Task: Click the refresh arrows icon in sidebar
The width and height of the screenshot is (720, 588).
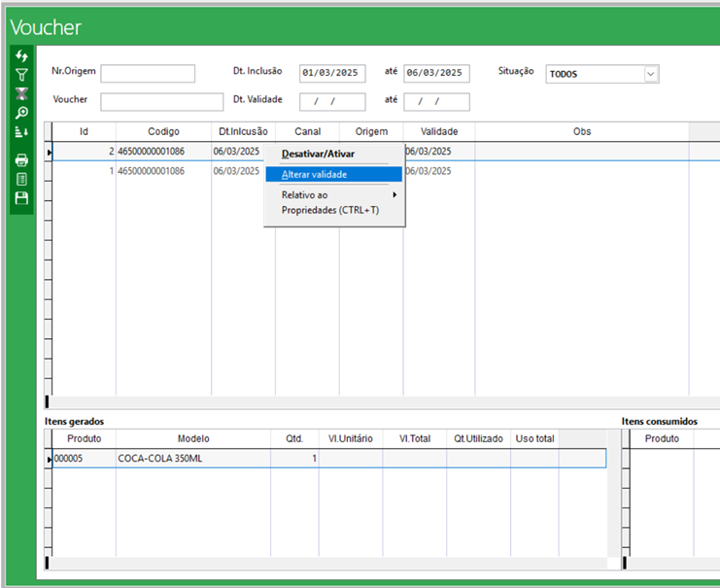Action: click(21, 56)
